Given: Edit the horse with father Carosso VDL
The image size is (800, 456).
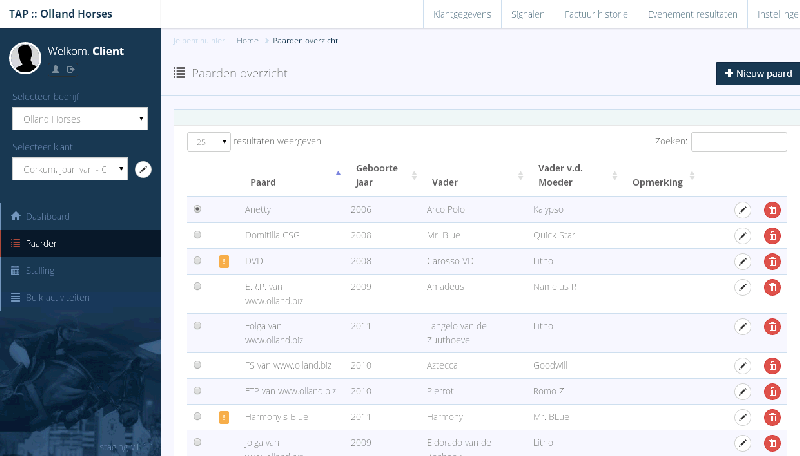Looking at the screenshot, I should coord(742,262).
